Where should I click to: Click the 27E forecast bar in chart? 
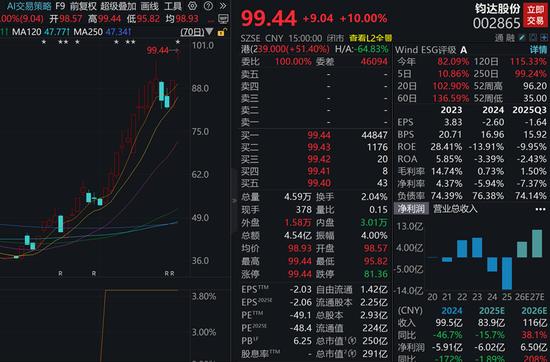(537, 244)
